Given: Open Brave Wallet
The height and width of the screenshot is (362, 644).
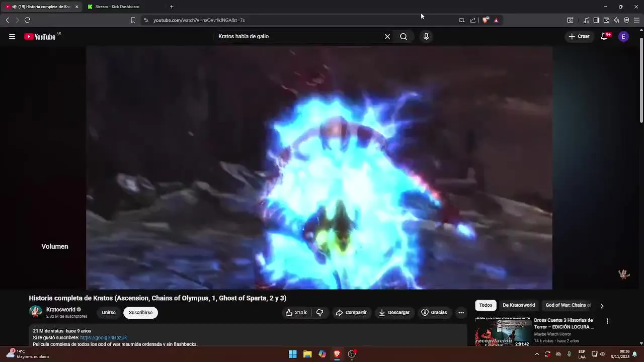Looking at the screenshot, I should click(606, 20).
